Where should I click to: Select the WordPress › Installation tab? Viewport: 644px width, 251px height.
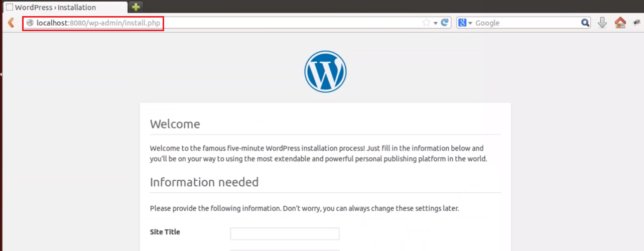coord(55,8)
